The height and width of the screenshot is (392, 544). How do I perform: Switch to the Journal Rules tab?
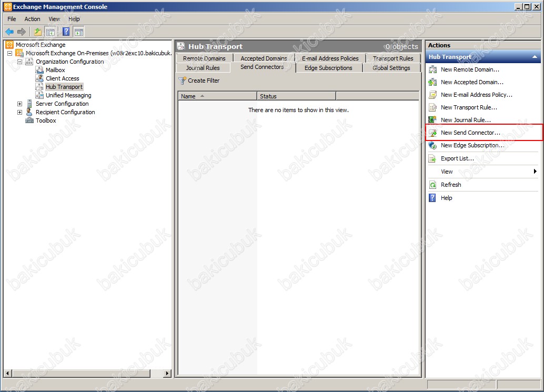pos(203,68)
